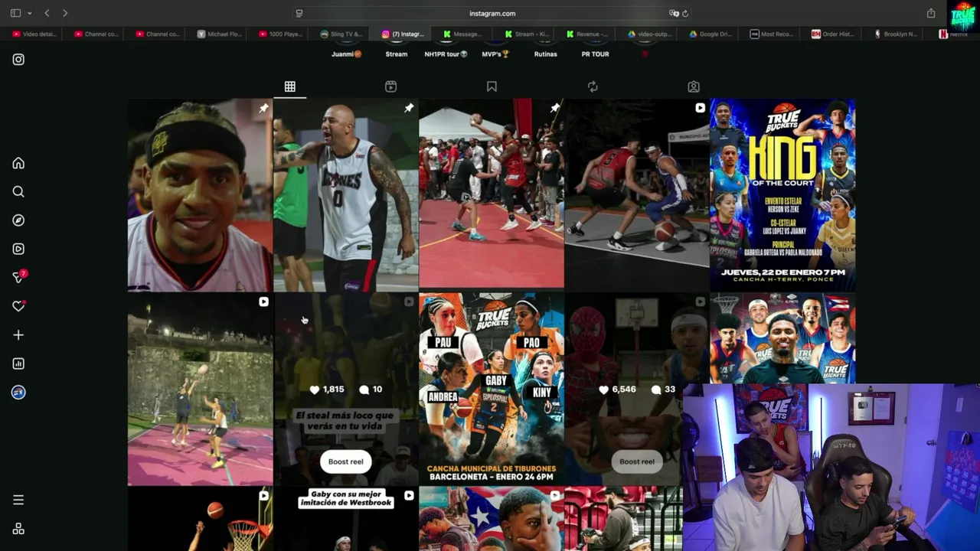This screenshot has width=980, height=551.
Task: Open the Also from Meta icon
Action: pyautogui.click(x=18, y=529)
